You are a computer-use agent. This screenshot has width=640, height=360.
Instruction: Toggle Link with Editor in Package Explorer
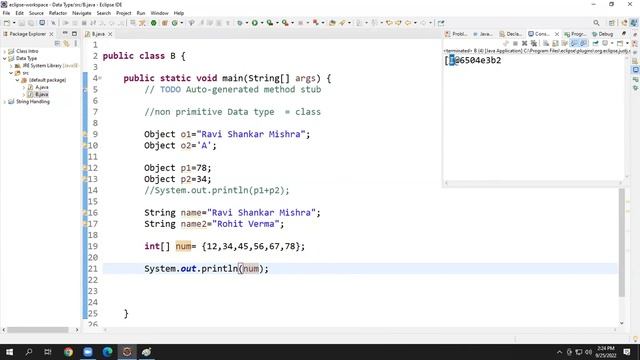click(66, 43)
